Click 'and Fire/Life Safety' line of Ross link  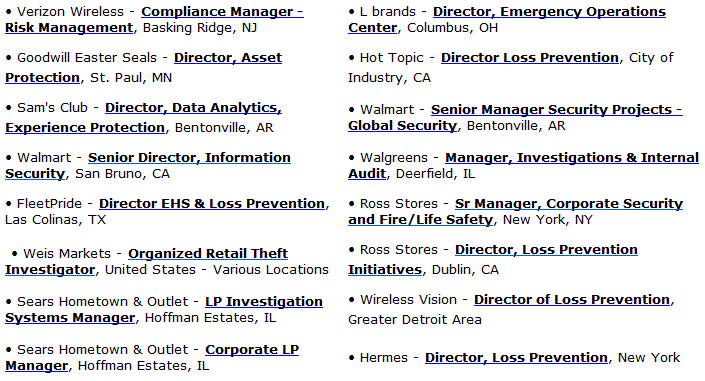click(420, 220)
